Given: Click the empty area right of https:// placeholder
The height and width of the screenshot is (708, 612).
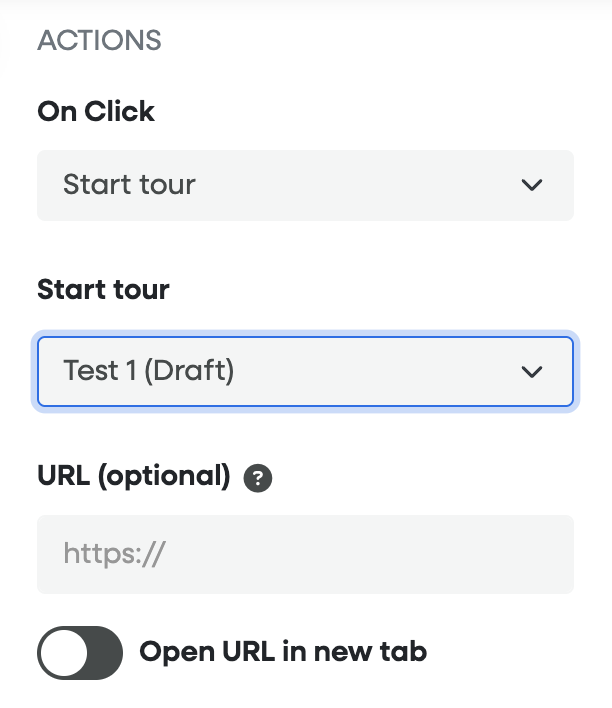Looking at the screenshot, I should 380,554.
